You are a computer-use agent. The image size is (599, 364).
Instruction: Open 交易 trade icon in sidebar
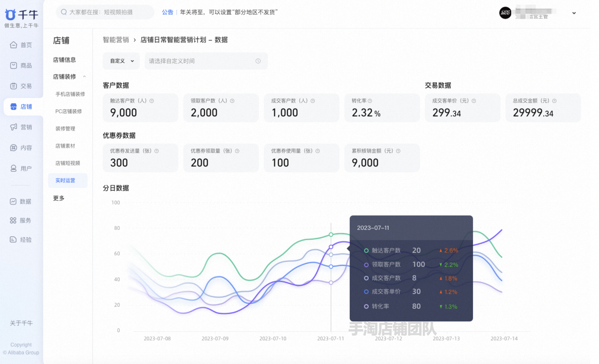click(x=14, y=86)
